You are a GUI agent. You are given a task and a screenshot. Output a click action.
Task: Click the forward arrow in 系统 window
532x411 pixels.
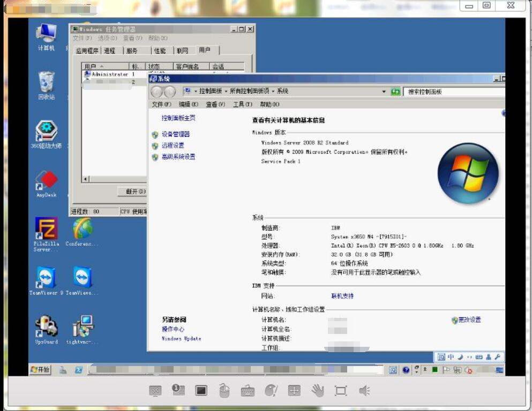(169, 92)
